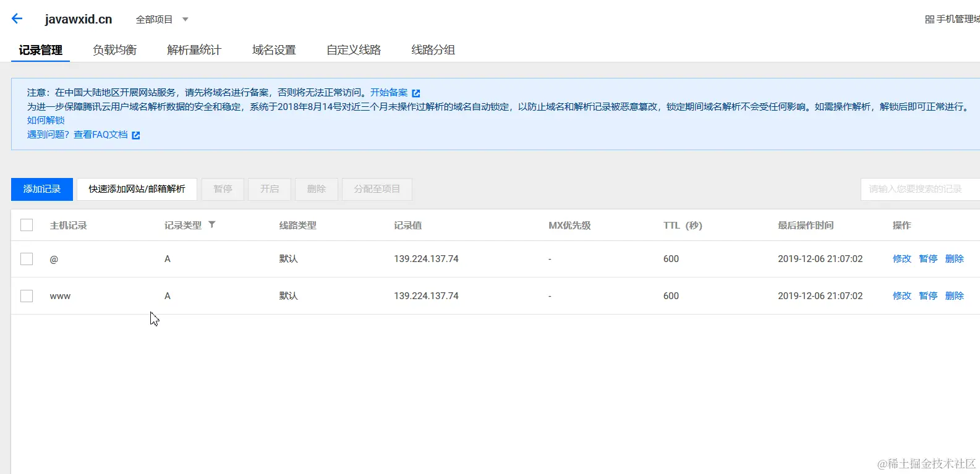The height and width of the screenshot is (474, 980).
Task: Click the www host record cell
Action: (x=60, y=297)
